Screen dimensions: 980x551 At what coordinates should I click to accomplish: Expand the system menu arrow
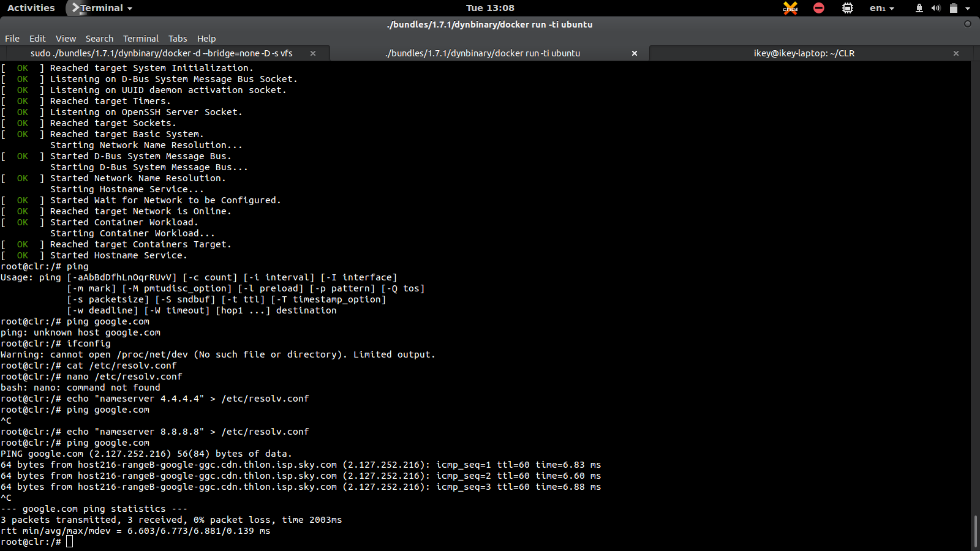[x=968, y=8]
